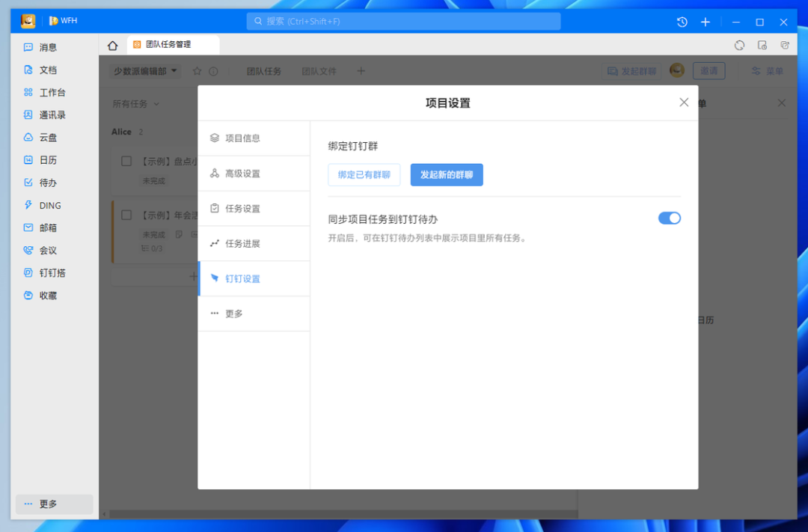Open the 会议 meeting icon
Image resolution: width=808 pixels, height=532 pixels.
tap(28, 251)
